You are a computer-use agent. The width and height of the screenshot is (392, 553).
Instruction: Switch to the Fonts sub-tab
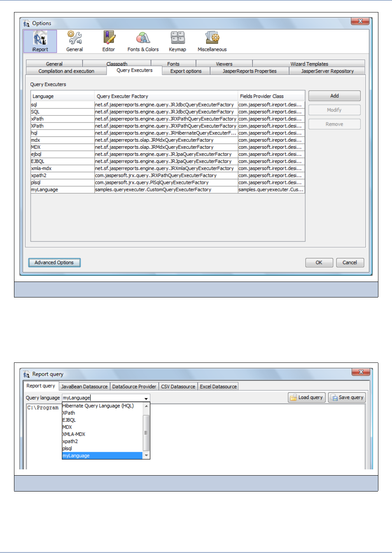point(173,64)
